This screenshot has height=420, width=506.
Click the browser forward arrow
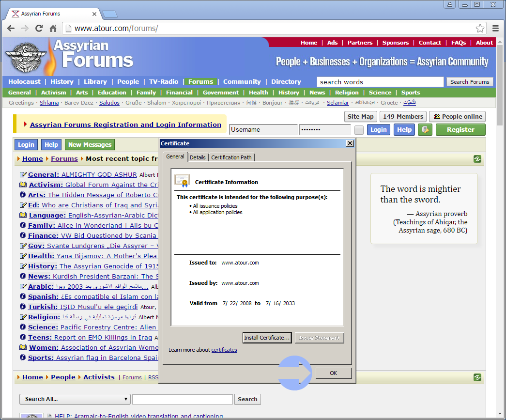click(25, 29)
